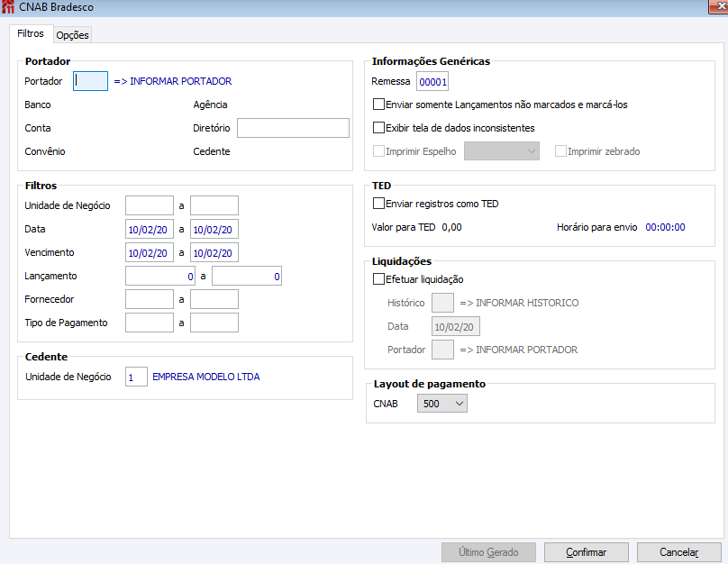Open the Imprimir Espelho dropdown
The width and height of the screenshot is (728, 564).
coord(502,151)
